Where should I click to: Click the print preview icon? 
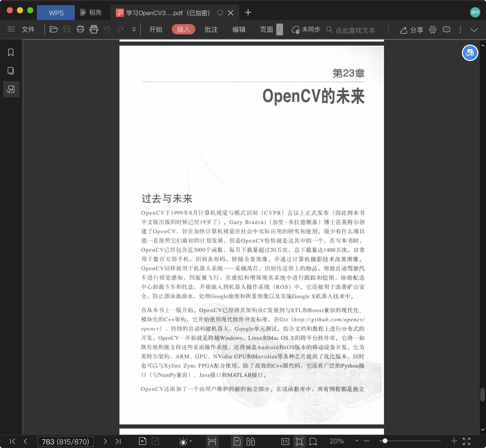point(94,29)
